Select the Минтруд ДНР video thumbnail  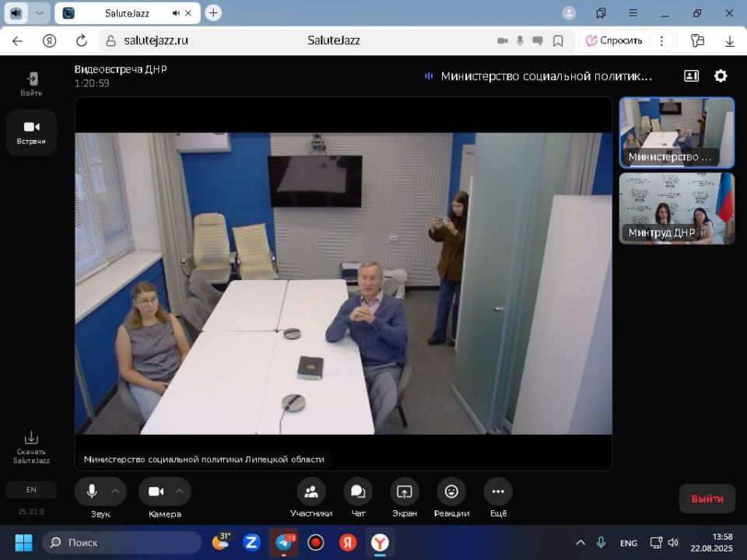[x=676, y=208]
